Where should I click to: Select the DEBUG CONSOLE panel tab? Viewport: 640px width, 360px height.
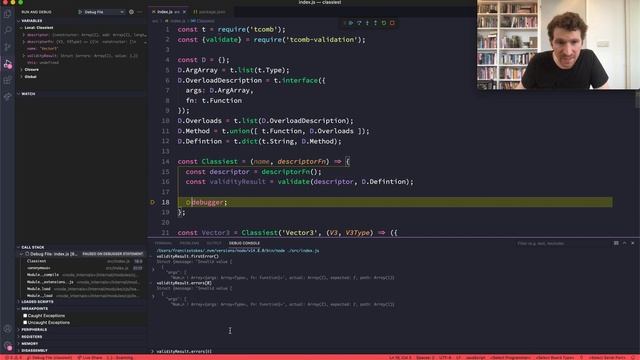click(x=244, y=243)
